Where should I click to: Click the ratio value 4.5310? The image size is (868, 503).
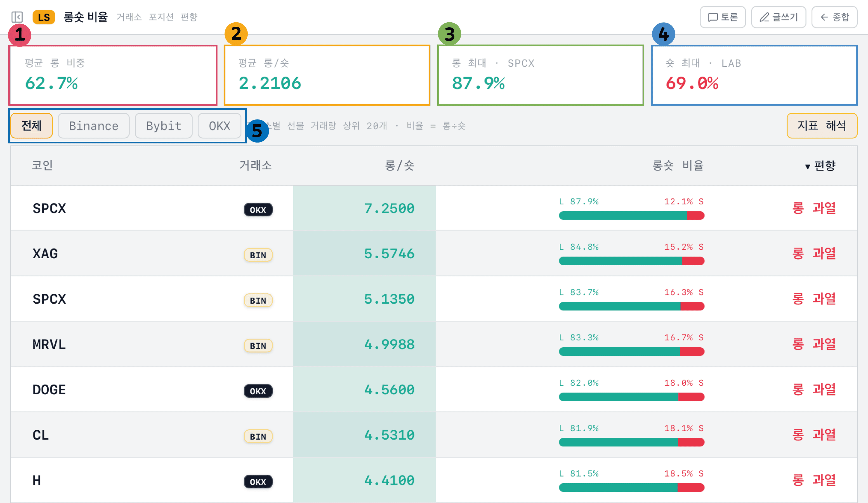click(389, 435)
